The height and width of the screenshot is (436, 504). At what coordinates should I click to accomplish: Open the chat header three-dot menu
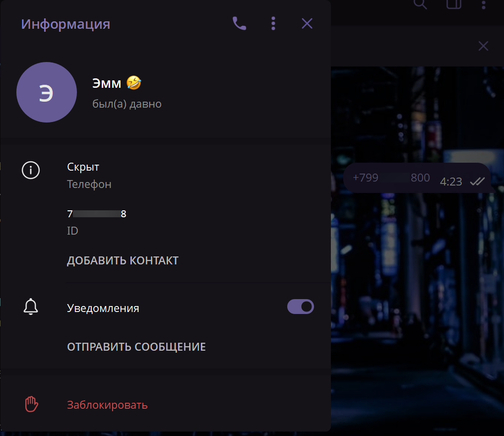point(484,4)
